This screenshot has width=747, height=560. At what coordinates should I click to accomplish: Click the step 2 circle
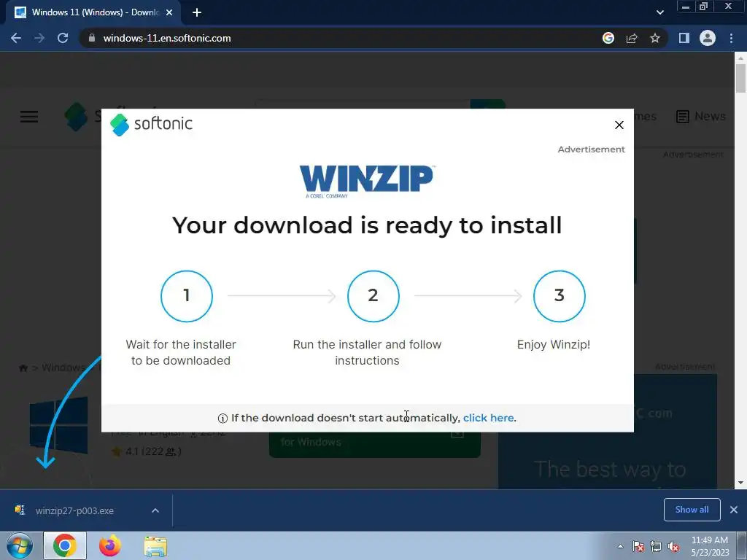coord(373,296)
